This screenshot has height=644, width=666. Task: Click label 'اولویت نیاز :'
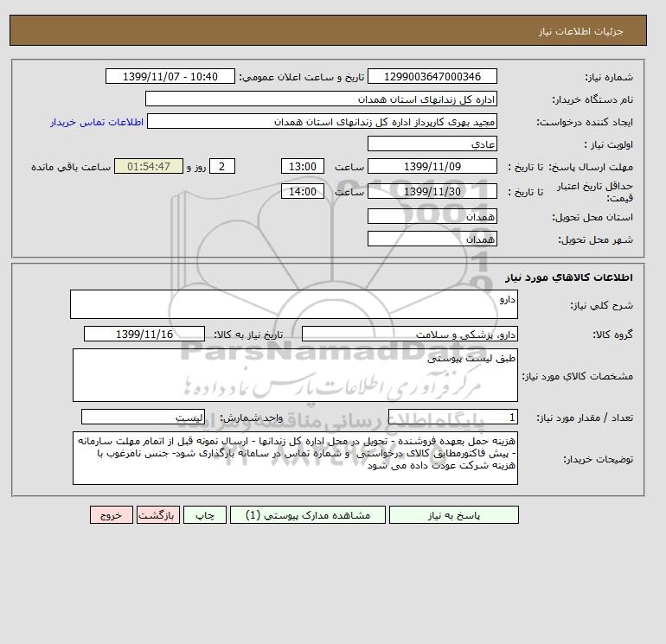(609, 144)
